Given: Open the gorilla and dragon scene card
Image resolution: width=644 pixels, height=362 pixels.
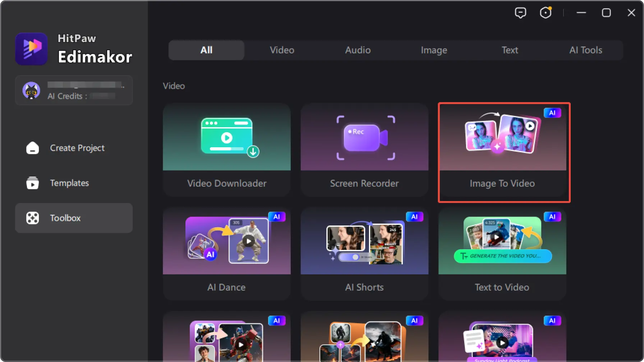Looking at the screenshot, I should pos(364,337).
